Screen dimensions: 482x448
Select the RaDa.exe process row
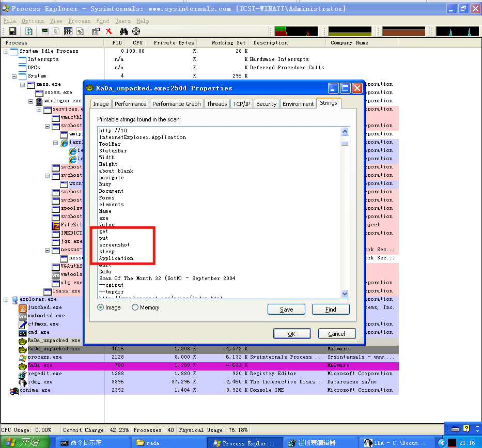[199, 366]
